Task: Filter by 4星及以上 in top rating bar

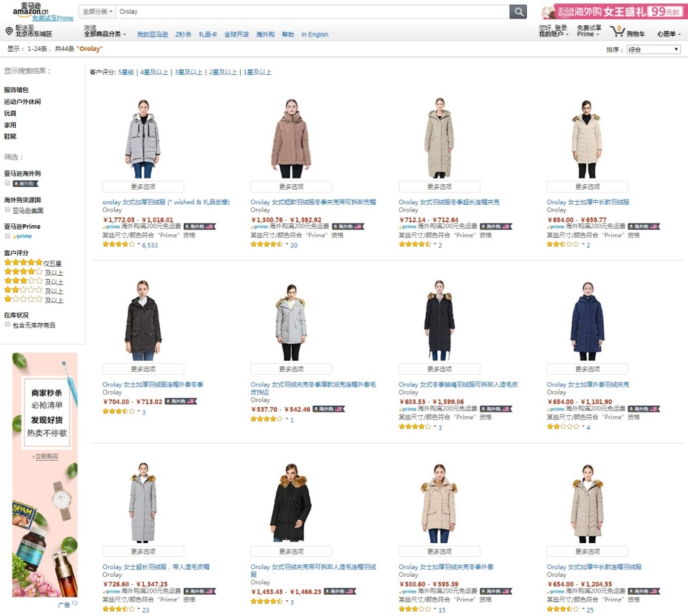Action: 154,72
